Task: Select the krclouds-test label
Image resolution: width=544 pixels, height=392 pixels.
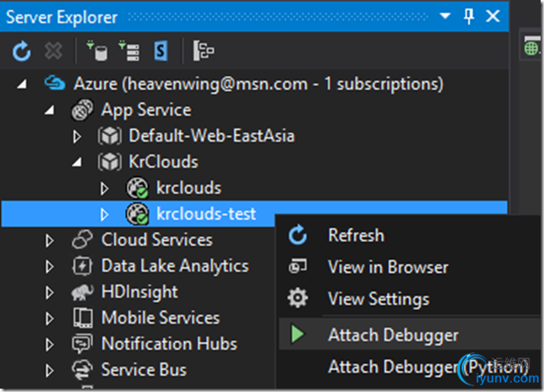Action: pos(206,214)
